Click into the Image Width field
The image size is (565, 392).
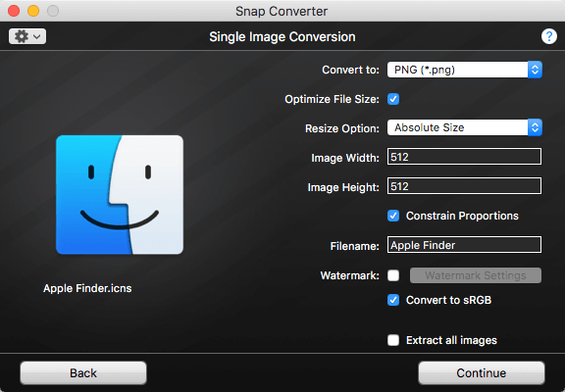tap(464, 157)
